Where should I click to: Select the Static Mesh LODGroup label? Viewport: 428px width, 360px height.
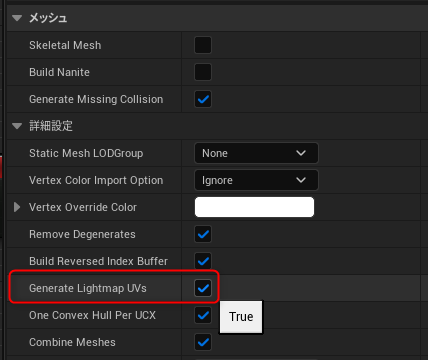click(x=86, y=153)
